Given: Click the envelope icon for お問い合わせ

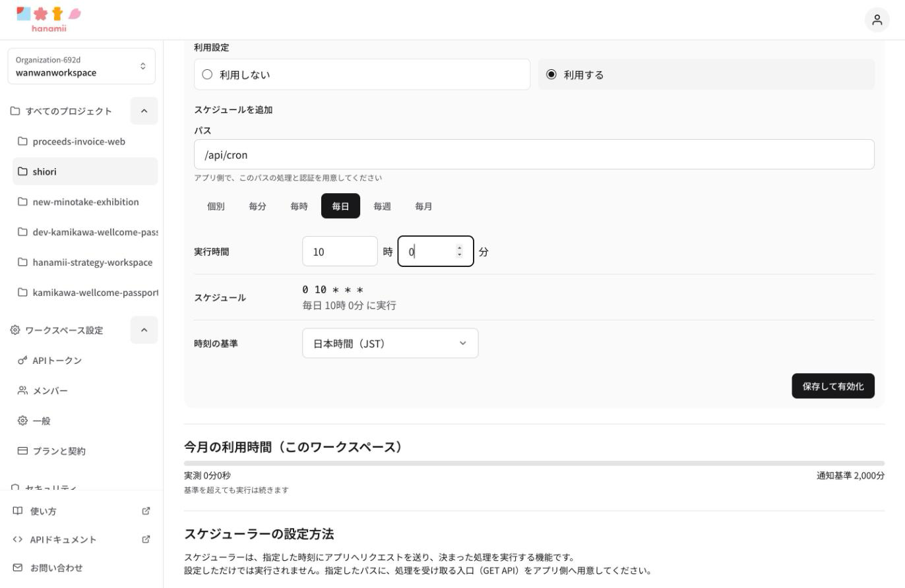Looking at the screenshot, I should coord(18,568).
